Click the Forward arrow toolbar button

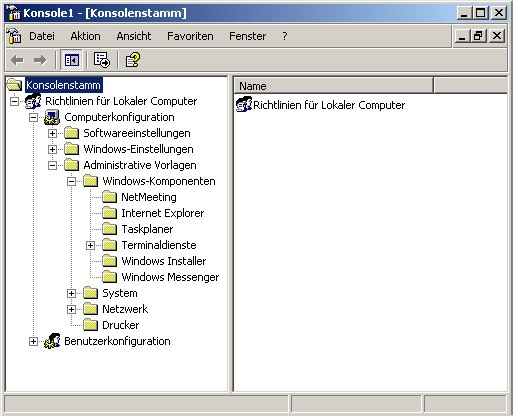coord(40,60)
